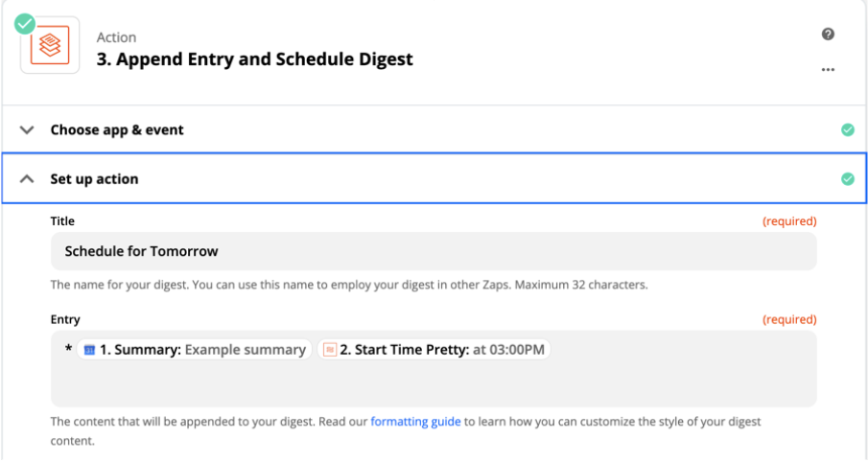This screenshot has width=868, height=462.
Task: Open the help question mark icon
Action: tap(828, 35)
